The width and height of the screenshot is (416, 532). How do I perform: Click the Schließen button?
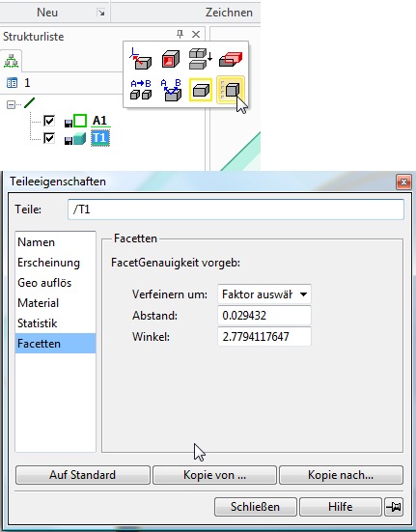point(256,507)
